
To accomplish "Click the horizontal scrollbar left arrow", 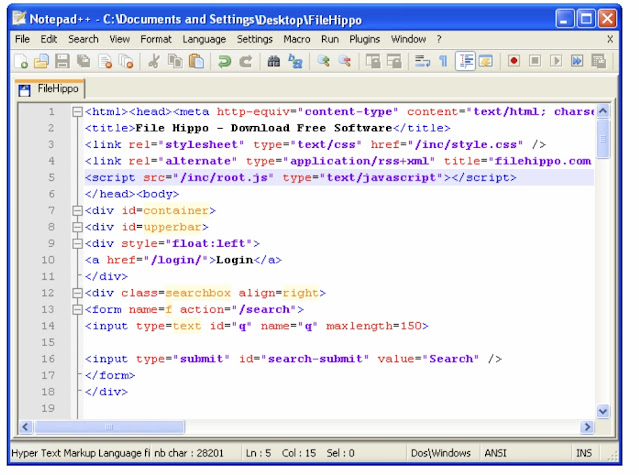I will coord(26,427).
